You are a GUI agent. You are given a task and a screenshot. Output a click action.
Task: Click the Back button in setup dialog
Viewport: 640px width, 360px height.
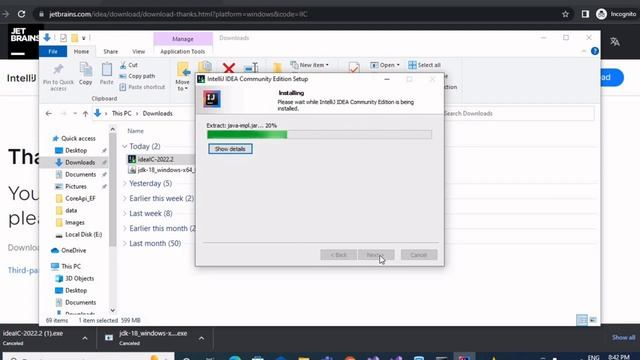point(338,255)
